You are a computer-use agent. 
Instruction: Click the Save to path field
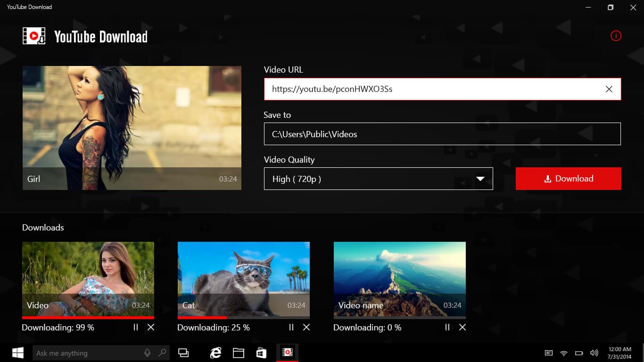point(442,134)
